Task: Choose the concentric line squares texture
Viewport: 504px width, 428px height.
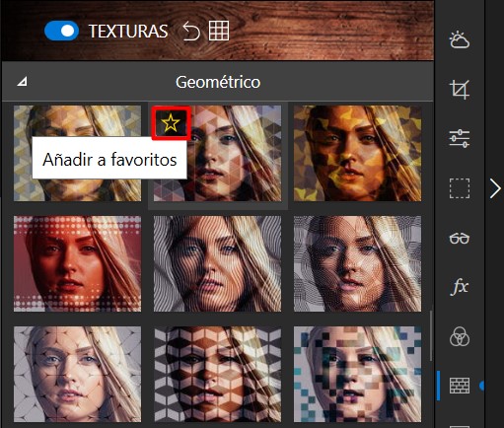Action: coord(357,263)
